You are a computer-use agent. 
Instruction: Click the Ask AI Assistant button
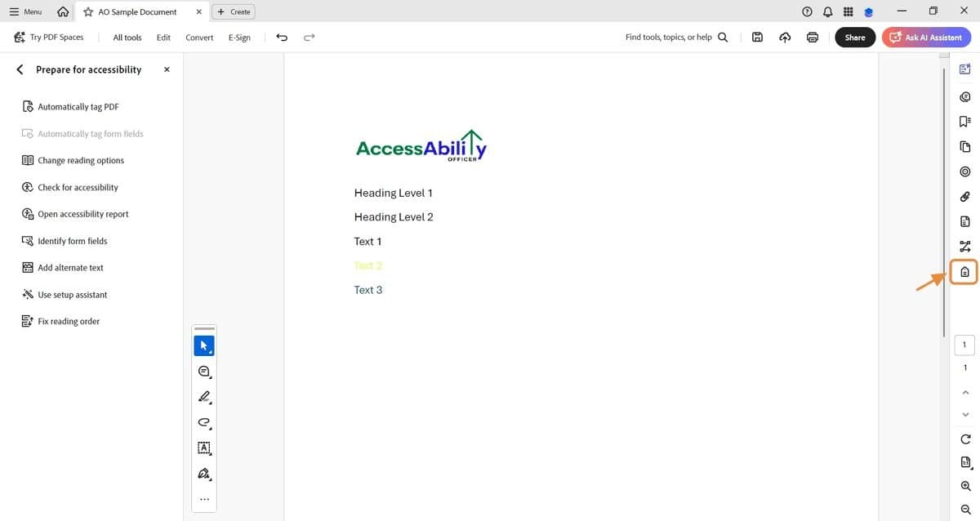coord(926,37)
